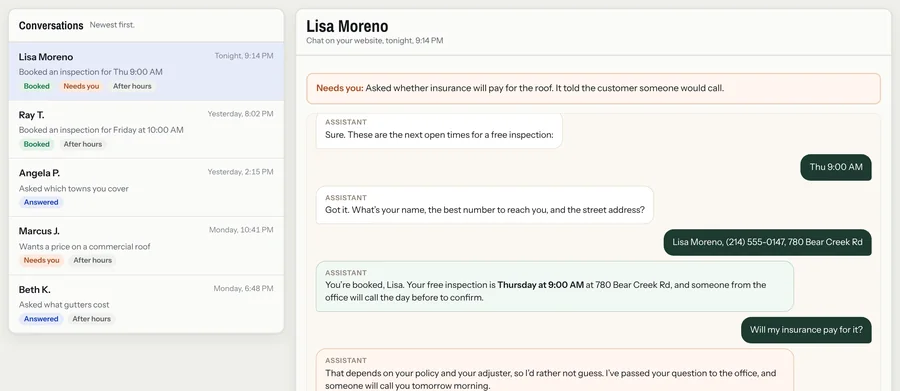This screenshot has width=900, height=391.
Task: Click Marcus J.'s 'After hours' tag
Action: click(x=92, y=260)
